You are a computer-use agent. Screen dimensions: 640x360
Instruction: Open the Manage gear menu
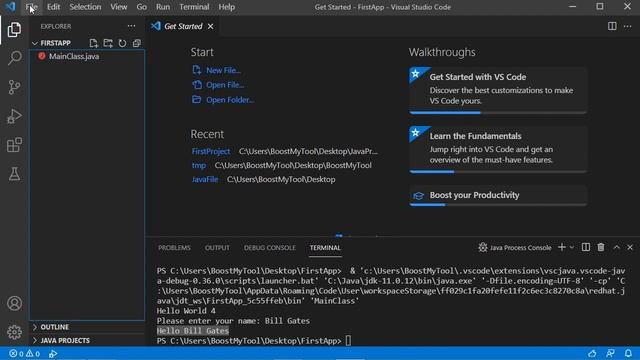[14, 332]
